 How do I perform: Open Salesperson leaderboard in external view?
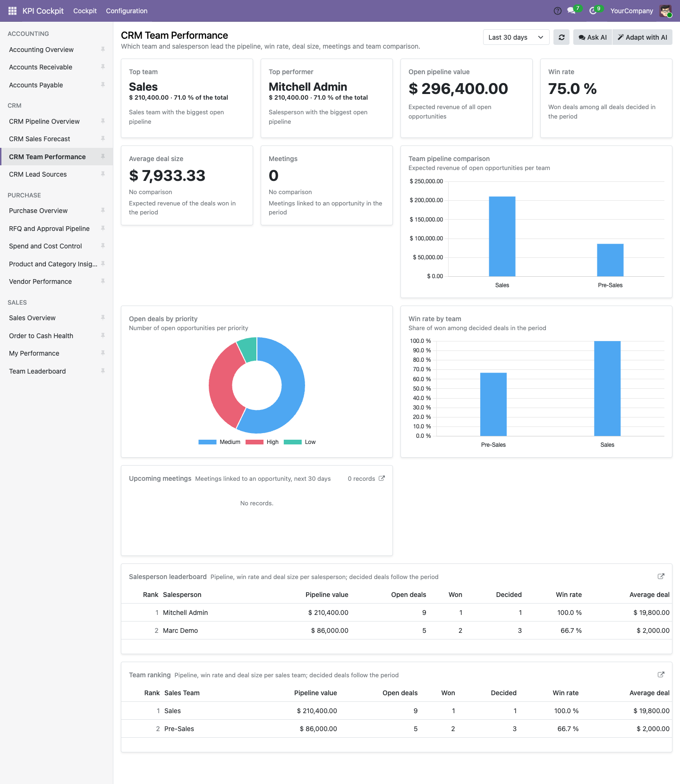tap(661, 576)
